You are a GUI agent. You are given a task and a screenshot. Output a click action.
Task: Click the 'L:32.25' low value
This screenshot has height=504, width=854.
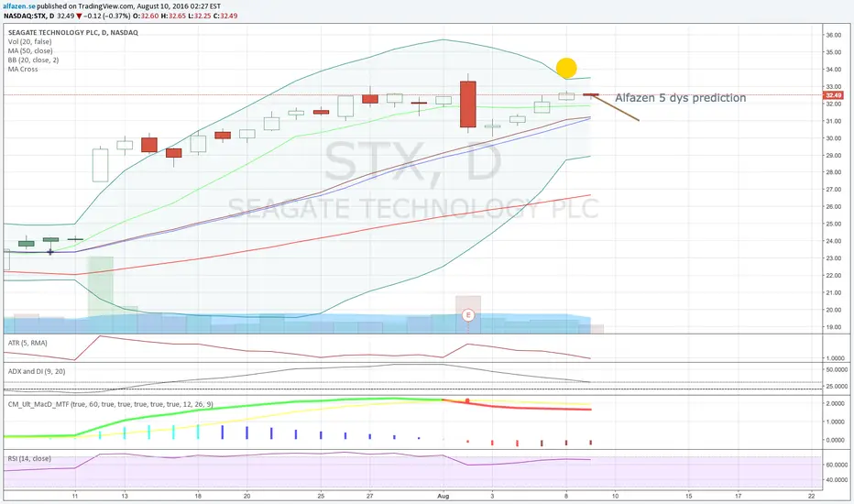click(200, 16)
